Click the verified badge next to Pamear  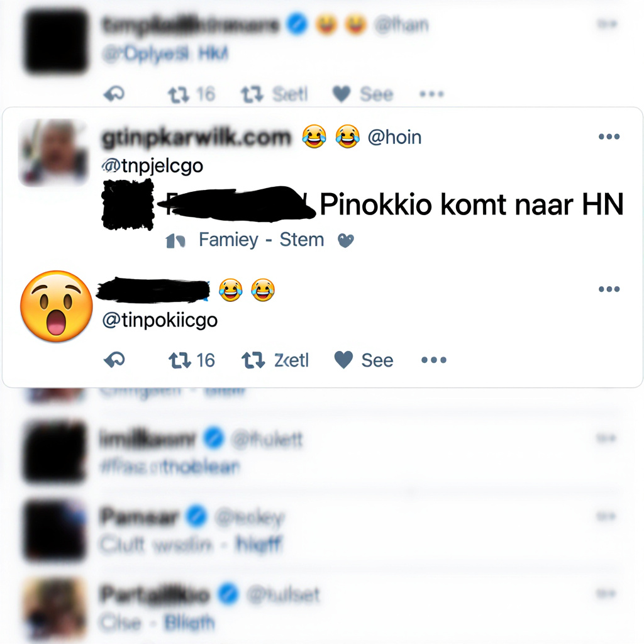click(197, 516)
